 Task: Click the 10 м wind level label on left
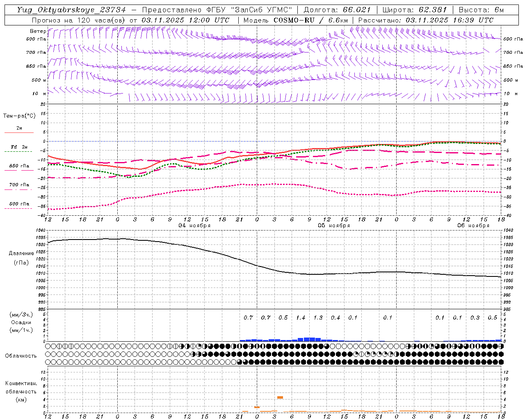(x=39, y=94)
